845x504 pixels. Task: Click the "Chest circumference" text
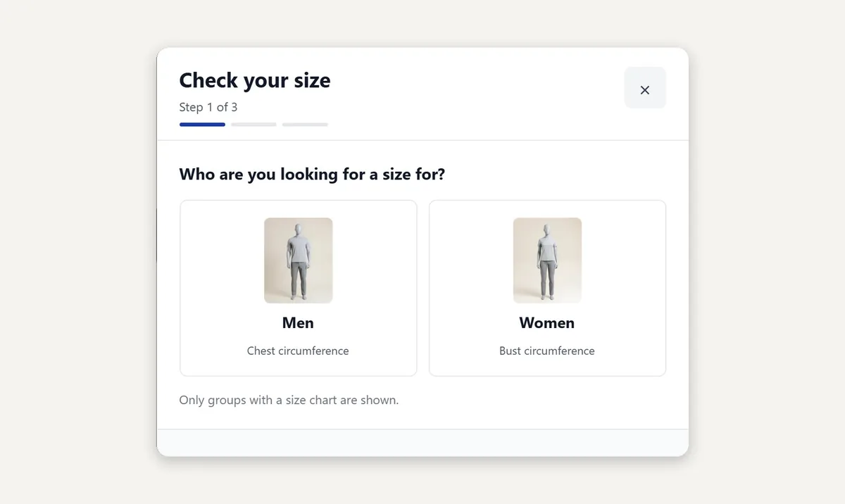click(298, 351)
